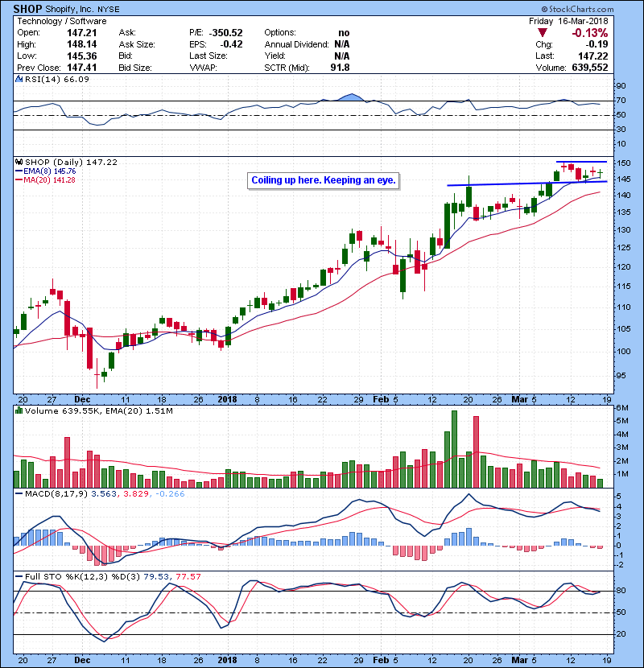Image resolution: width=644 pixels, height=668 pixels.
Task: Click the 2018 label on price chart axis
Action: (x=227, y=399)
